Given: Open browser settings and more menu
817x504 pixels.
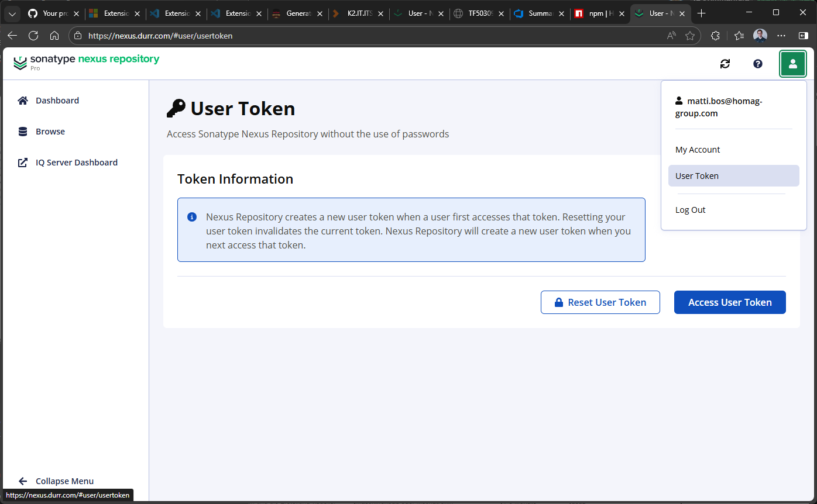Looking at the screenshot, I should coord(781,36).
